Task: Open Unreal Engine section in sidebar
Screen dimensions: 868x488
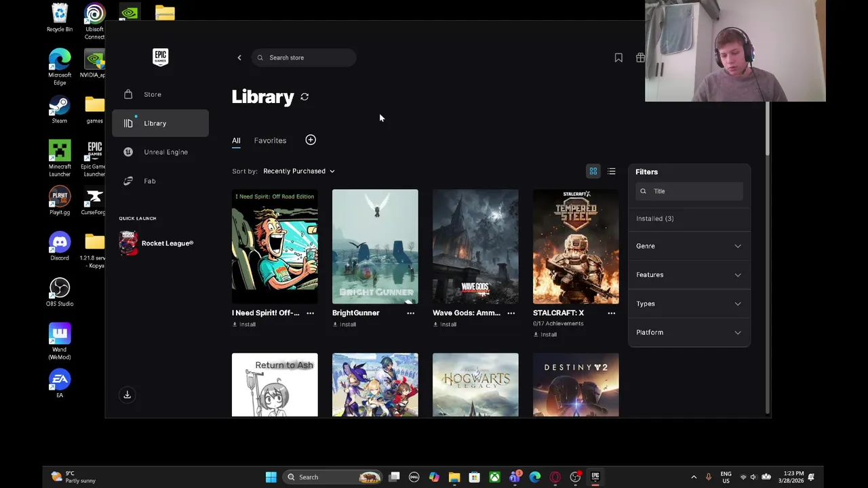Action: pos(161,152)
